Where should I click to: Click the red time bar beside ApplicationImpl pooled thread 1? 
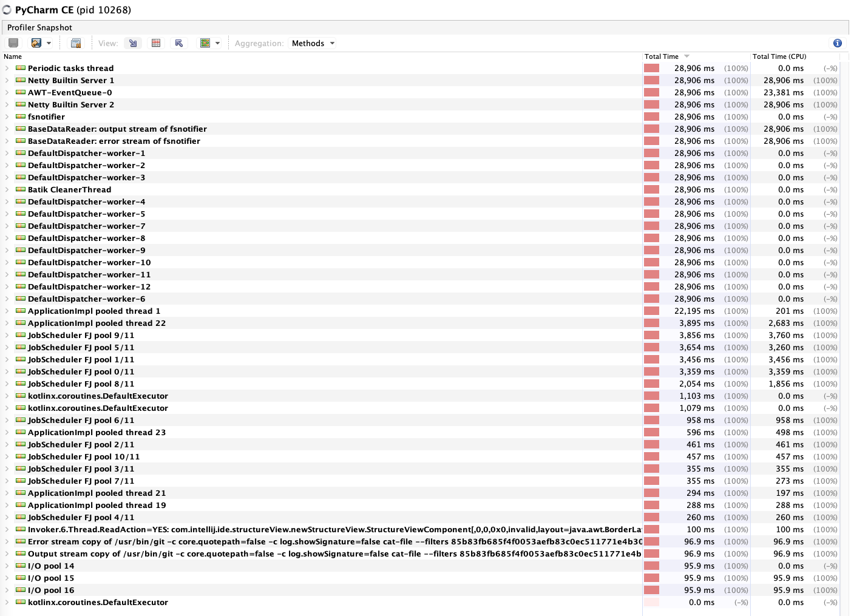click(x=651, y=311)
